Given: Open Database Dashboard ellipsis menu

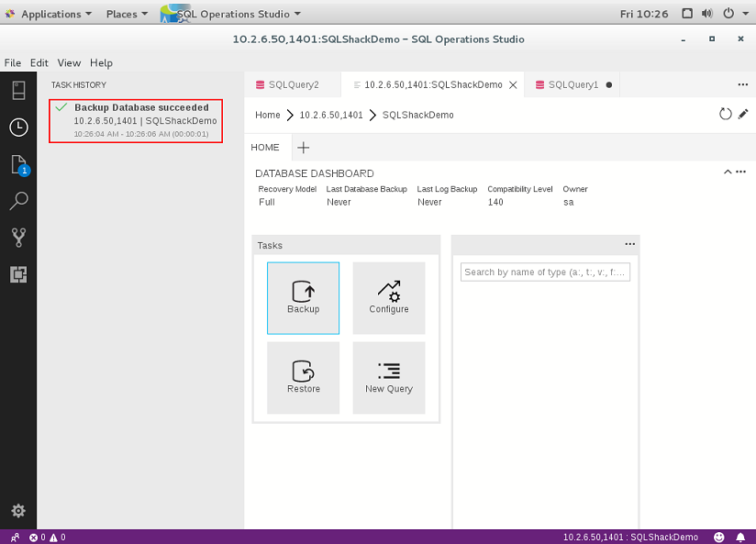Looking at the screenshot, I should pyautogui.click(x=741, y=172).
